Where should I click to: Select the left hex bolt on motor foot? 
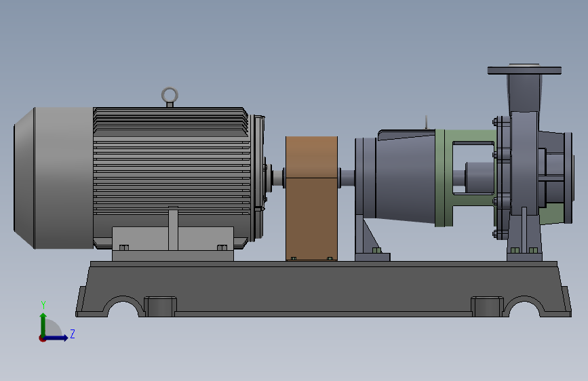tap(124, 247)
